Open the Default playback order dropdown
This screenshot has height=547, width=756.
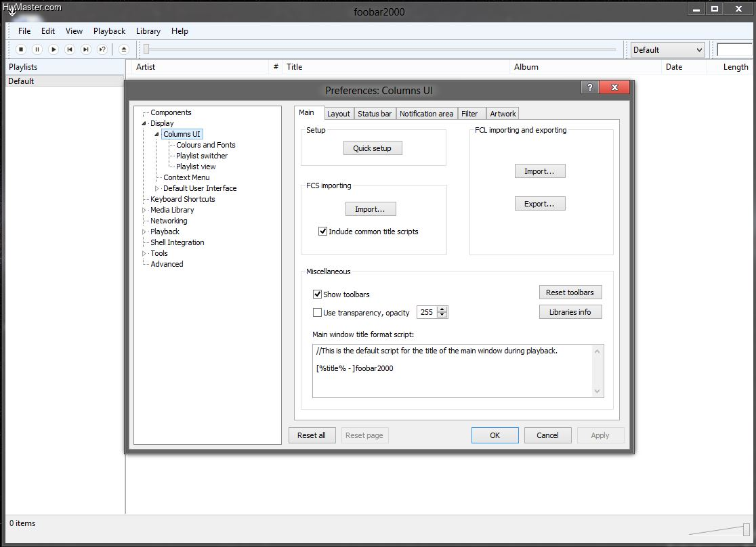(x=668, y=49)
